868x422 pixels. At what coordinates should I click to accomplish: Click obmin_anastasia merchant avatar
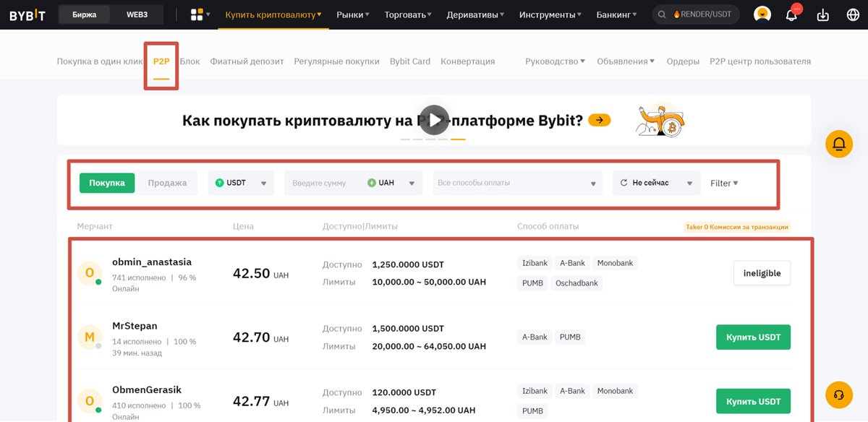[x=90, y=273]
